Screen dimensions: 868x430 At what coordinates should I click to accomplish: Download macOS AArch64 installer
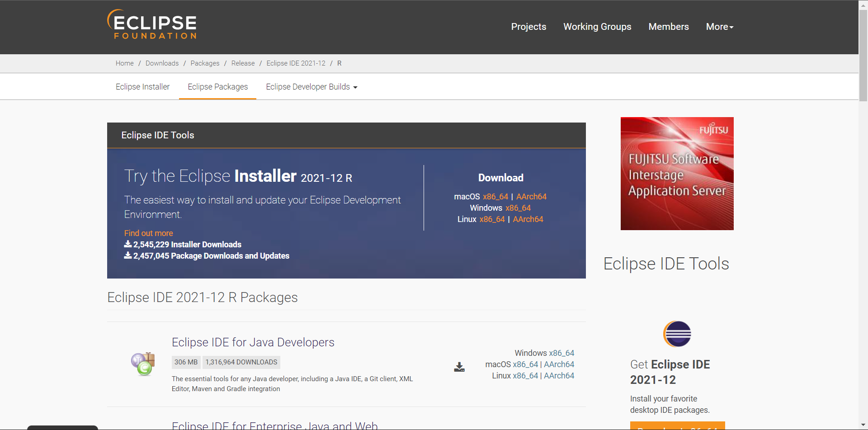(531, 197)
